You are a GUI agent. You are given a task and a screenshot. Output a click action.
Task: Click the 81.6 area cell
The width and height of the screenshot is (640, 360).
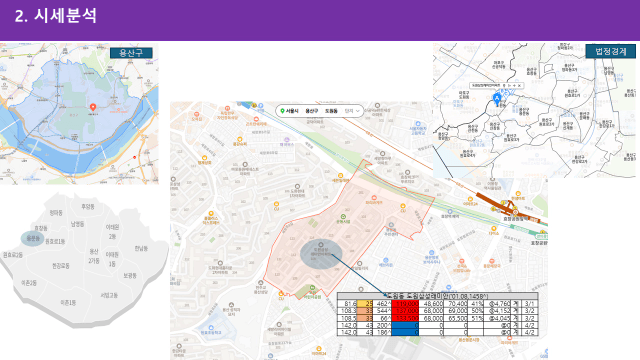coord(347,304)
